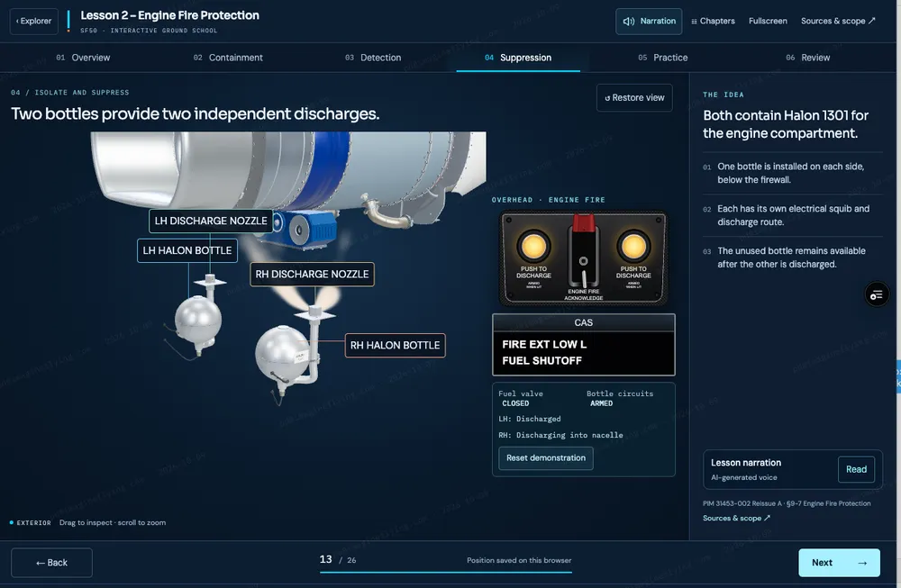Open the Practice tab
Screen dimensions: 901x588
click(662, 58)
